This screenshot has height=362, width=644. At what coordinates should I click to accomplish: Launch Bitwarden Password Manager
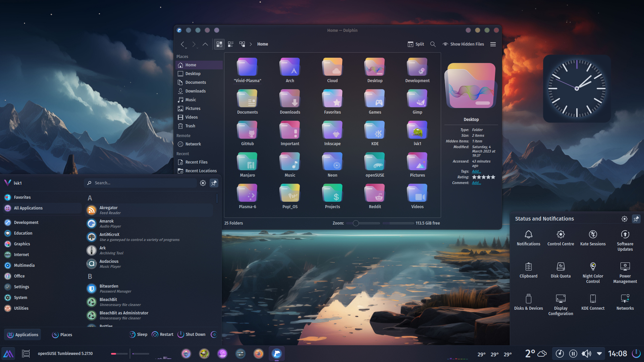click(x=149, y=289)
